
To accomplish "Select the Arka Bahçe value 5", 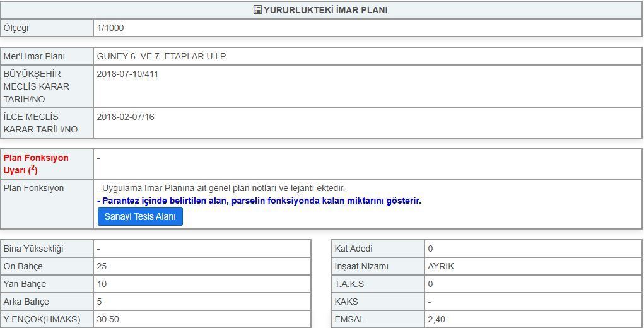I will [100, 302].
